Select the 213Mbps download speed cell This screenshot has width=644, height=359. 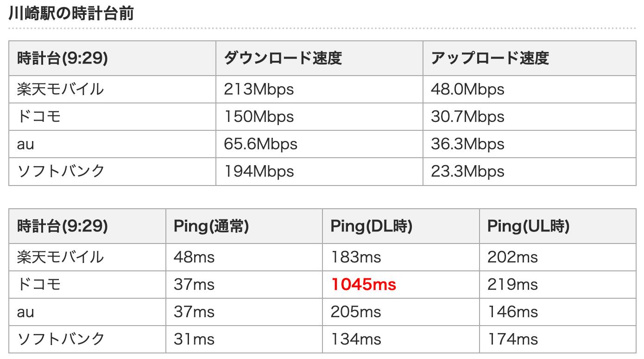click(x=259, y=89)
